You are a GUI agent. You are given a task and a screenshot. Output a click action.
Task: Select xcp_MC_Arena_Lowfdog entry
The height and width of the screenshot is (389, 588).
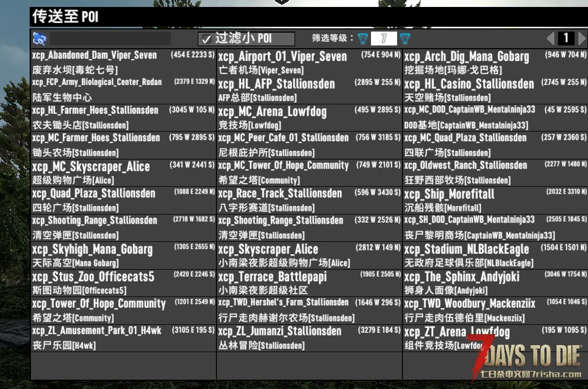(x=310, y=118)
